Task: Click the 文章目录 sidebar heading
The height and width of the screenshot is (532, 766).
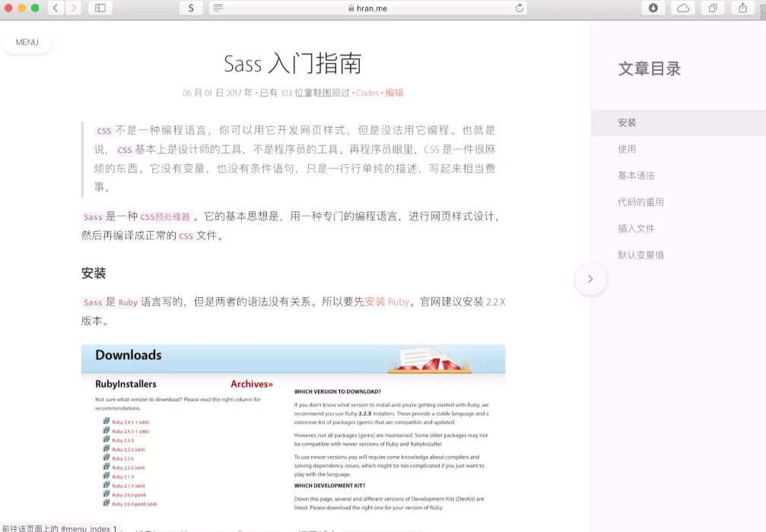Action: (x=650, y=69)
